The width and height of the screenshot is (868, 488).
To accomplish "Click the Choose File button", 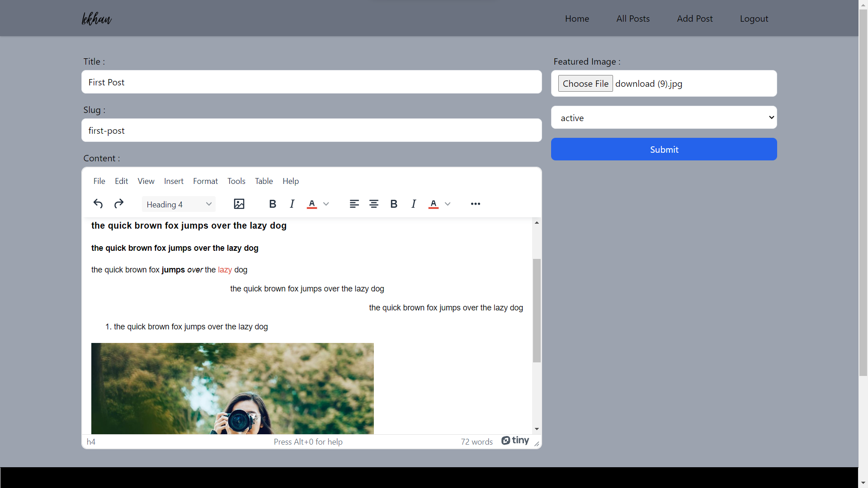I will [586, 84].
